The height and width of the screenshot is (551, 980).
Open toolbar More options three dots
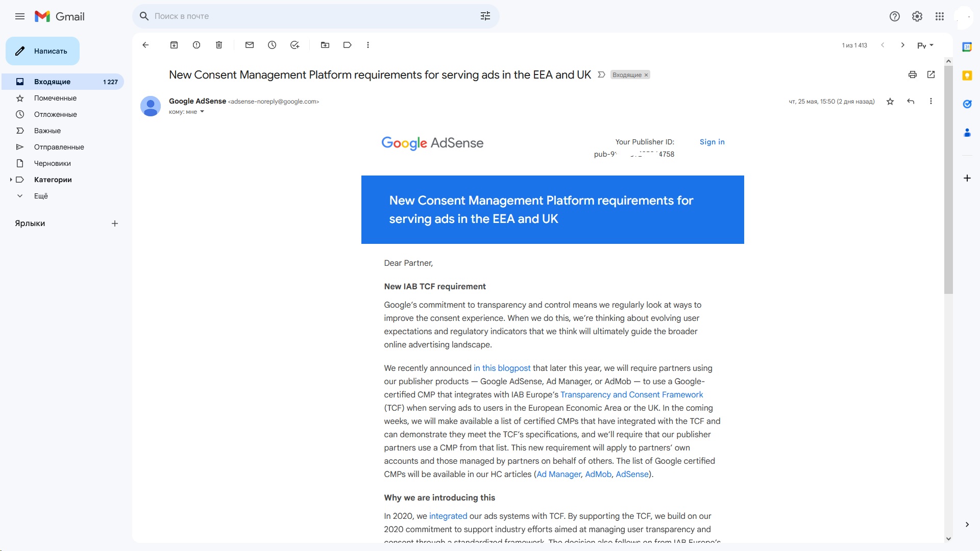(368, 45)
